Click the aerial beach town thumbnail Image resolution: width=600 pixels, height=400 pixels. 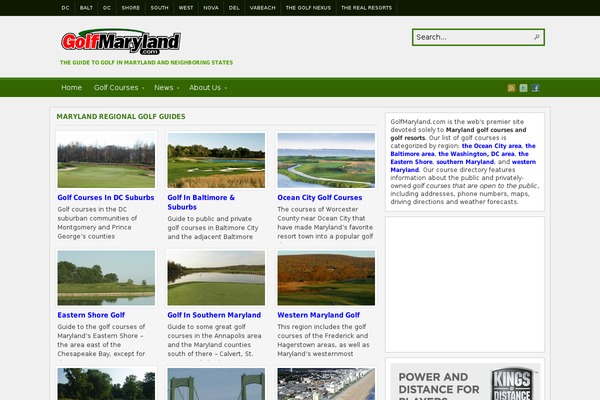pyautogui.click(x=326, y=384)
